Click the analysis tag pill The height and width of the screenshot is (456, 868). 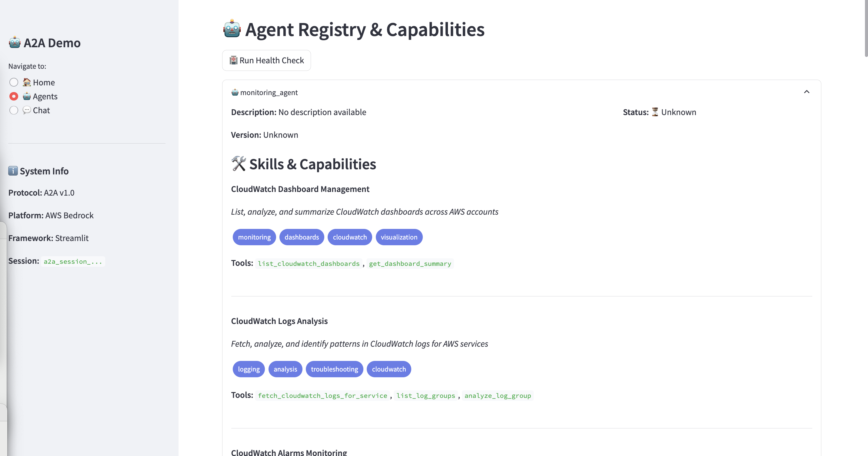coord(285,369)
